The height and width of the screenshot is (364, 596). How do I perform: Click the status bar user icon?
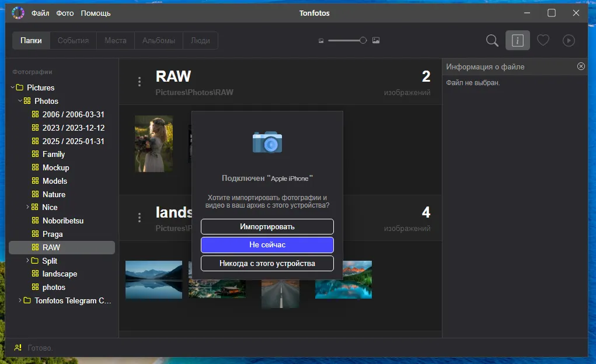(18, 348)
